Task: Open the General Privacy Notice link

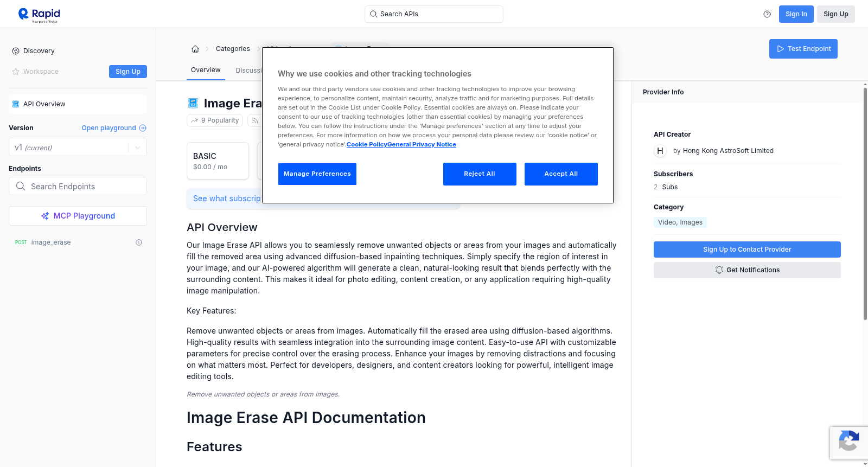Action: [x=422, y=144]
